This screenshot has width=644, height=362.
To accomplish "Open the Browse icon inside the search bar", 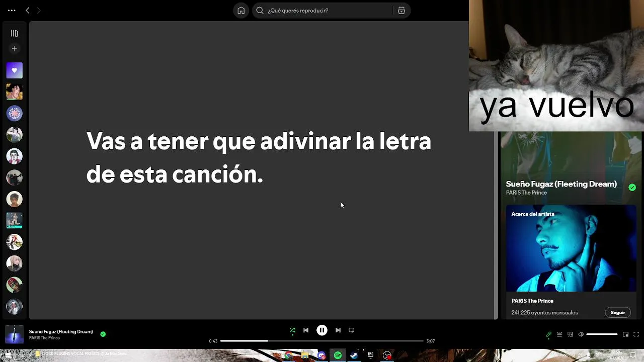I will (x=401, y=10).
